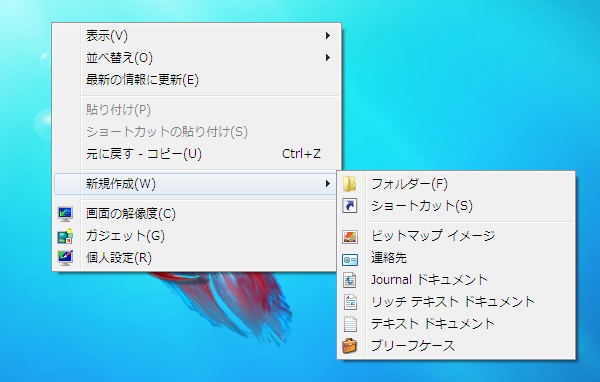Click the disabled ショートカットの貼り付け(S) entry
600x382 pixels.
click(x=196, y=132)
